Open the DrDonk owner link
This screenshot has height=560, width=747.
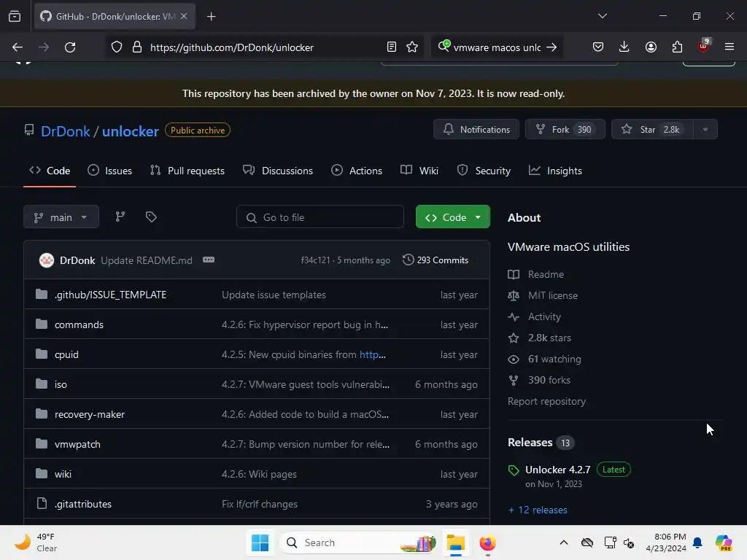[x=65, y=131]
